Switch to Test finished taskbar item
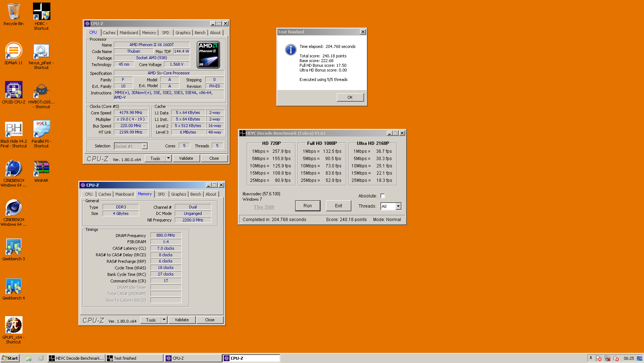This screenshot has height=363, width=644. tap(135, 358)
